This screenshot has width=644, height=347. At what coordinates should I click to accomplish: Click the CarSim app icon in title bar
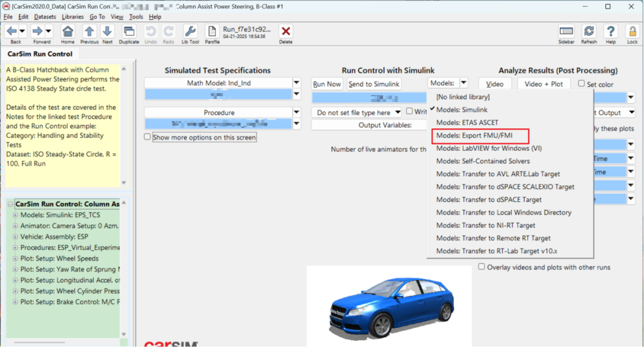[x=6, y=7]
